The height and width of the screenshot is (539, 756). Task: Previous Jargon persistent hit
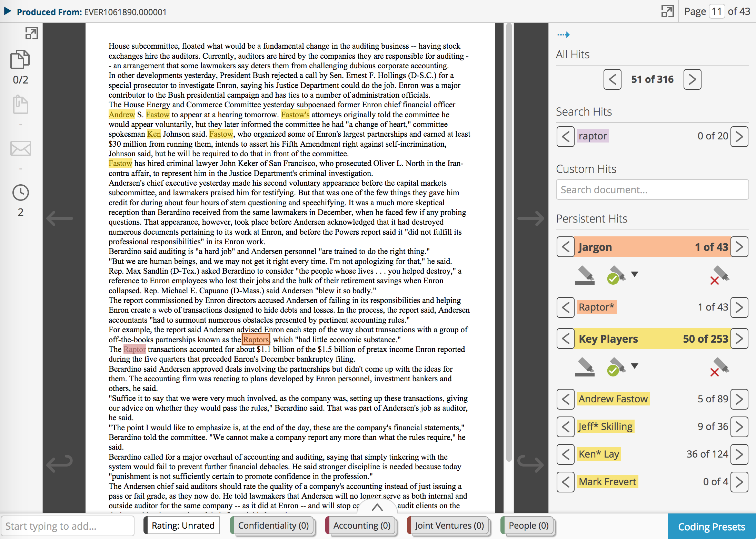[x=566, y=247]
